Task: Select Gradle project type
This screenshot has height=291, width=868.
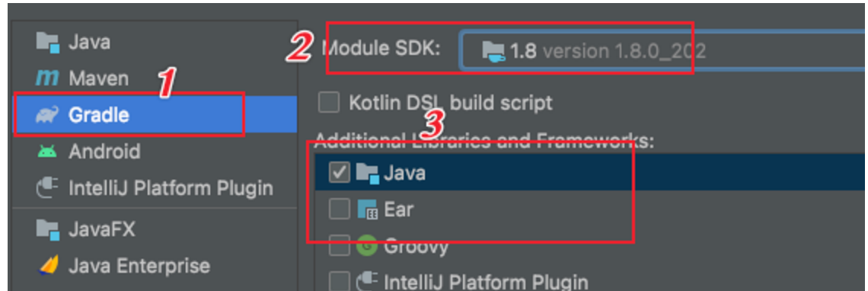Action: 155,115
